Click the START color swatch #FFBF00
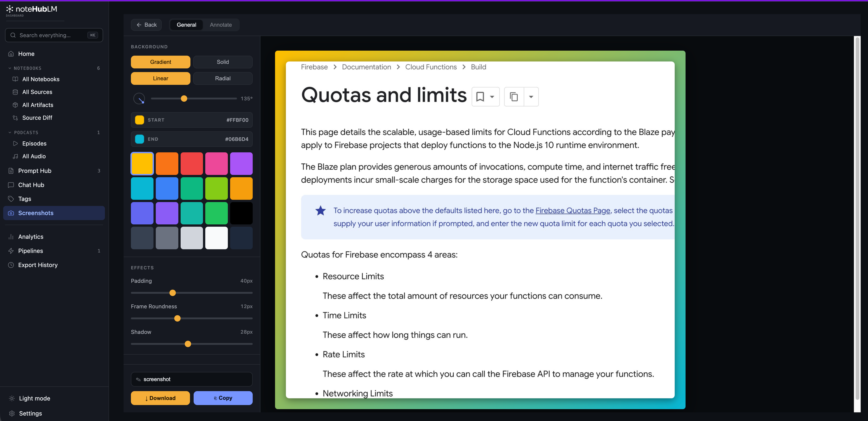This screenshot has width=868, height=421. click(x=140, y=120)
